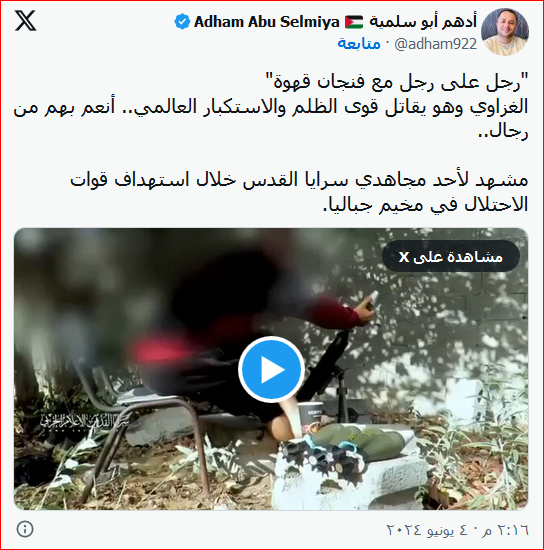Click the tweet paragraph mentioning مخيم جباليا
544x550 pixels.
[299, 193]
